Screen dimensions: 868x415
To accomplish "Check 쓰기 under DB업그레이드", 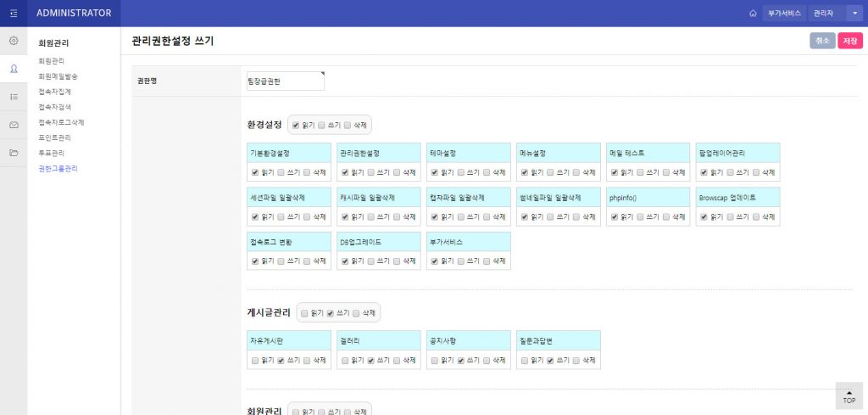I will pyautogui.click(x=370, y=261).
